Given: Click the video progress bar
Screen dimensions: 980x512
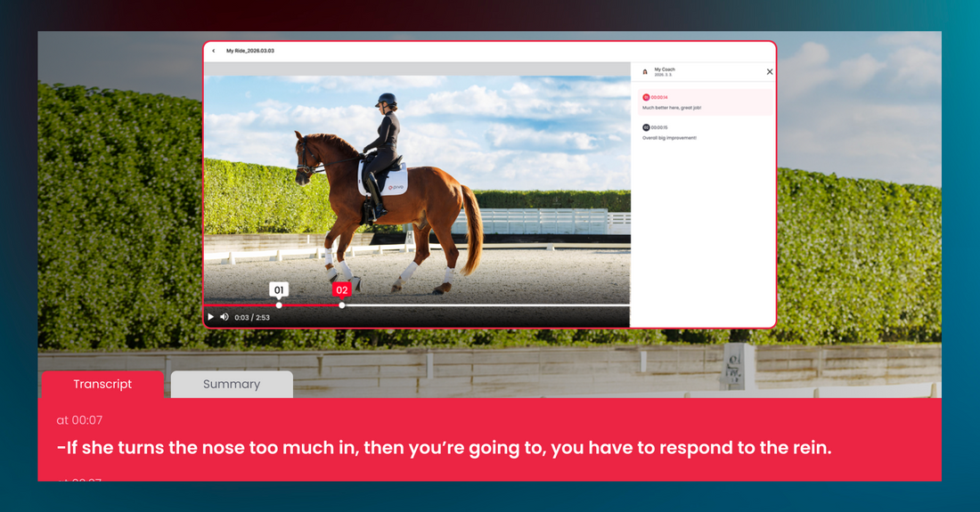Looking at the screenshot, I should [x=417, y=305].
